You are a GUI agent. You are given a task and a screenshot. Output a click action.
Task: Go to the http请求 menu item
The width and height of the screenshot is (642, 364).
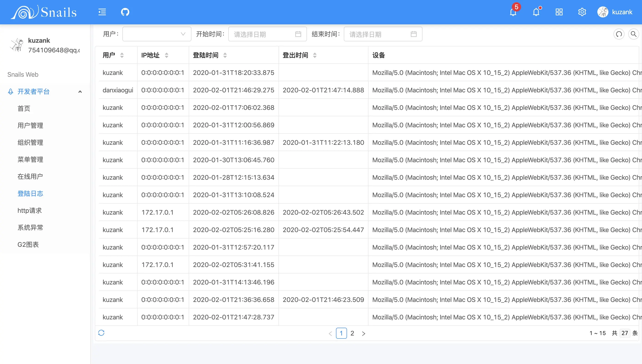tap(29, 210)
